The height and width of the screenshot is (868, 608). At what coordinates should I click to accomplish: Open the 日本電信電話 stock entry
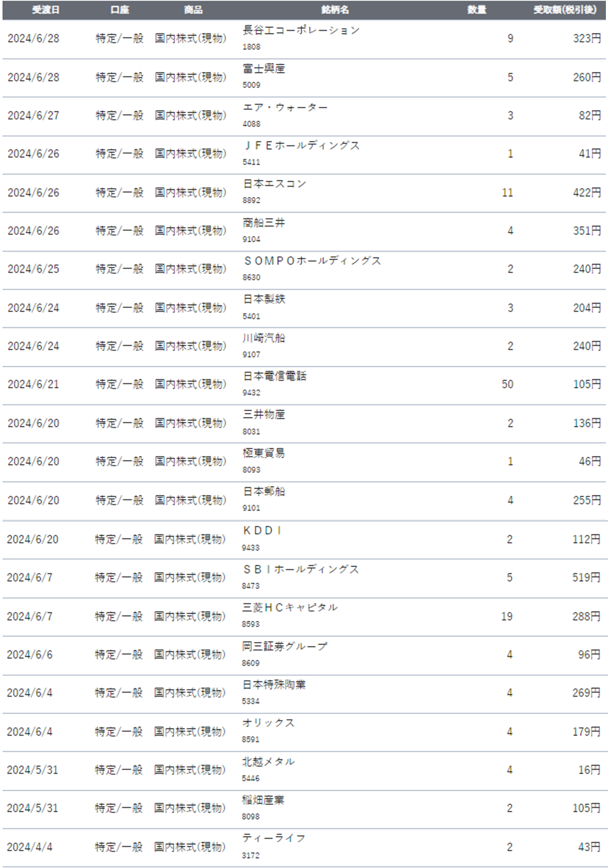274,376
